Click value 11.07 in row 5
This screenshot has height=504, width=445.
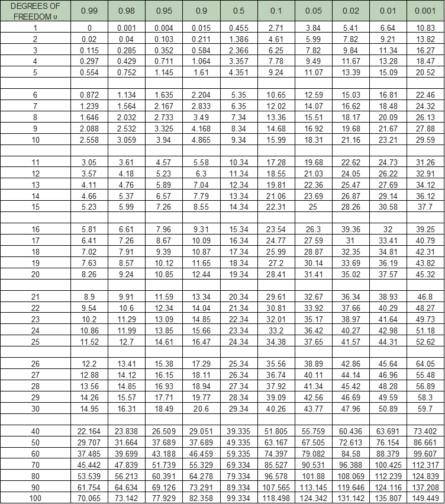pyautogui.click(x=314, y=72)
